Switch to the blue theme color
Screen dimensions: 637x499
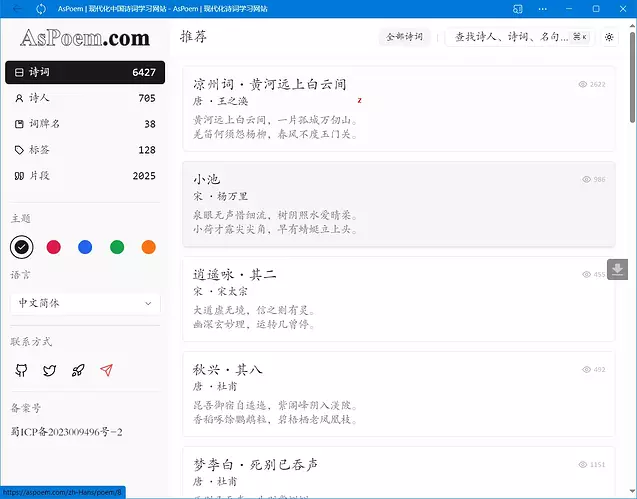coord(85,247)
